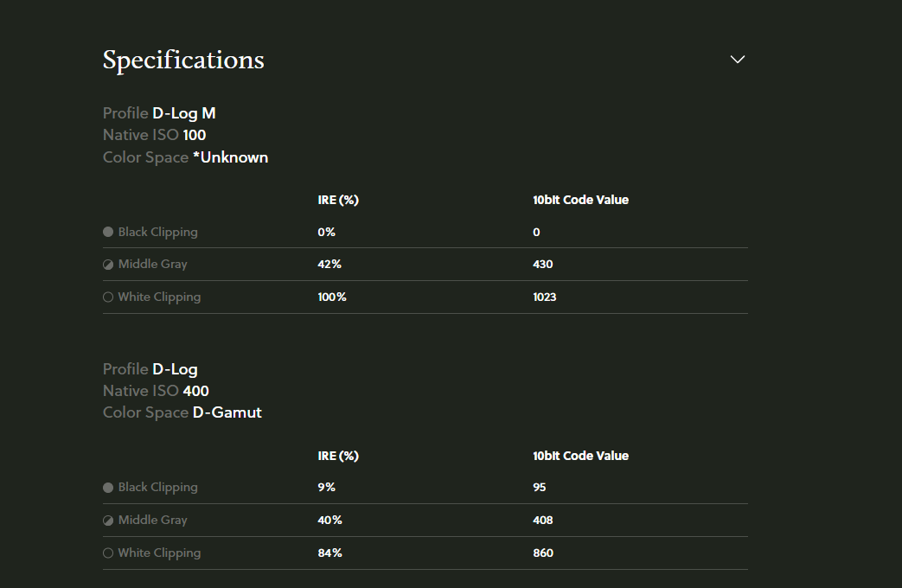Select Color Space value D-Gamut
902x588 pixels.
(x=227, y=412)
